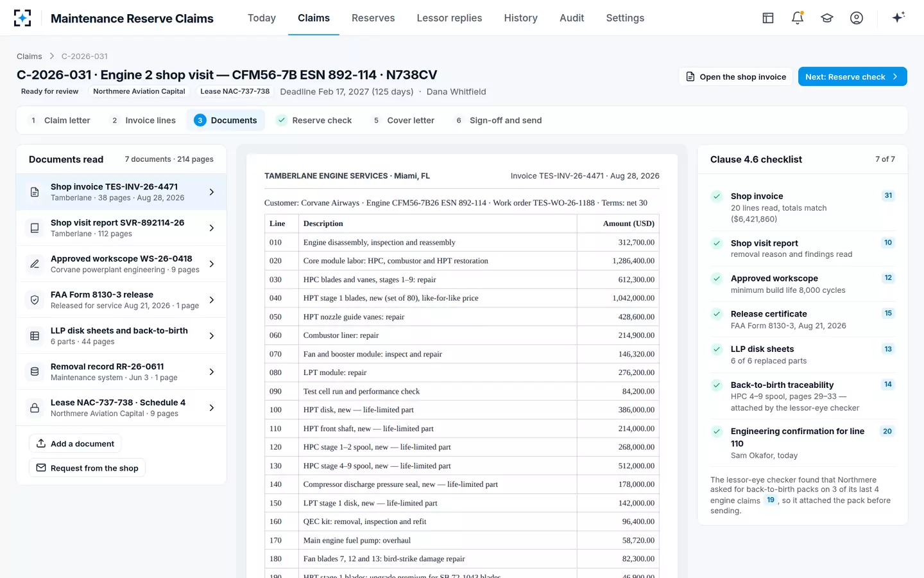Click the Shop invoice checklist checkmark
The image size is (924, 578).
(x=717, y=197)
